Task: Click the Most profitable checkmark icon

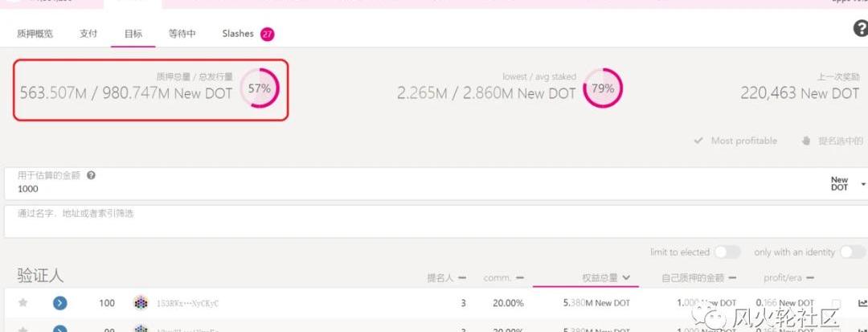Action: coord(699,141)
